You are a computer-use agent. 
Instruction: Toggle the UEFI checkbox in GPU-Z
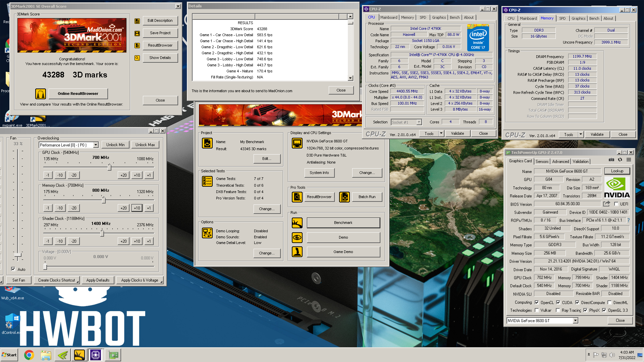(x=616, y=204)
